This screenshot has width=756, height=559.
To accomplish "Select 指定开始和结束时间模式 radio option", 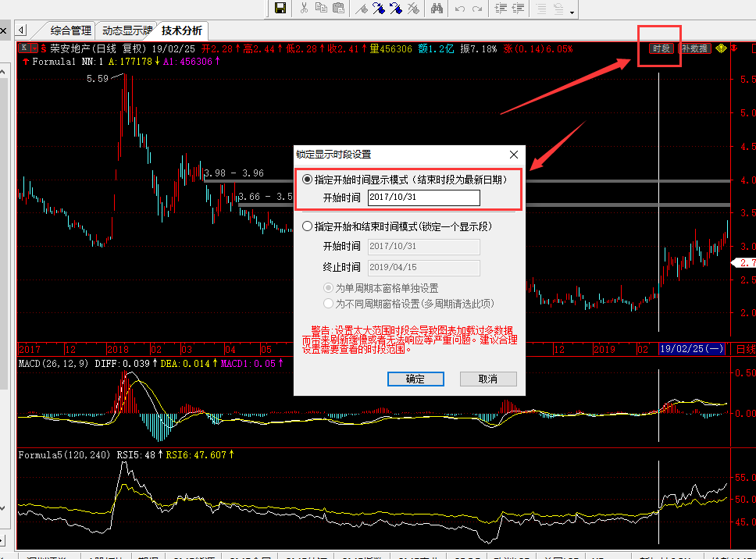I will pyautogui.click(x=307, y=226).
